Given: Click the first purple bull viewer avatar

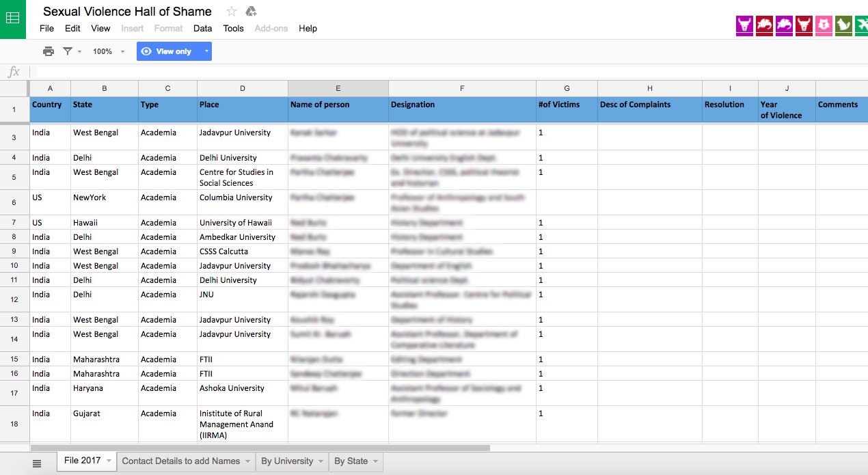Looking at the screenshot, I should click(x=744, y=25).
